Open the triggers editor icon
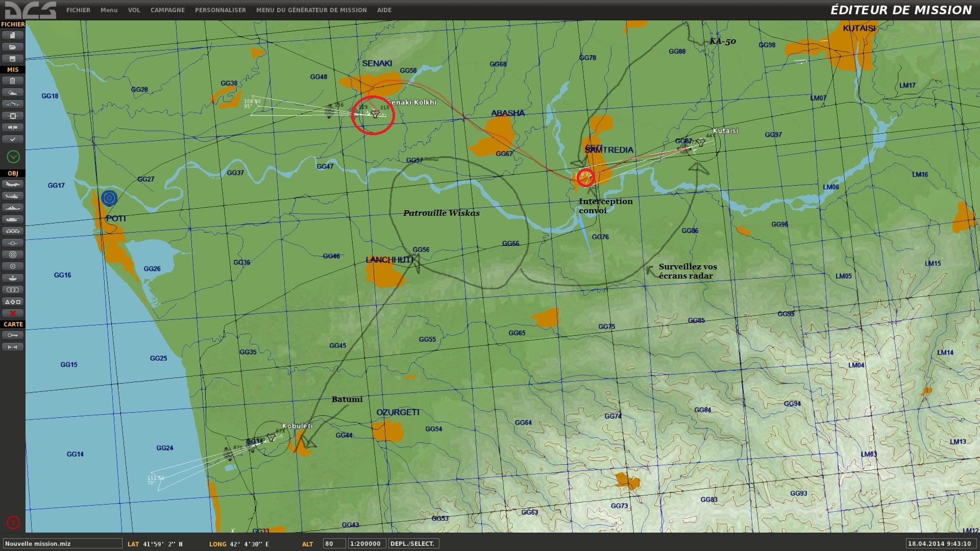The height and width of the screenshot is (551, 980). [x=13, y=104]
